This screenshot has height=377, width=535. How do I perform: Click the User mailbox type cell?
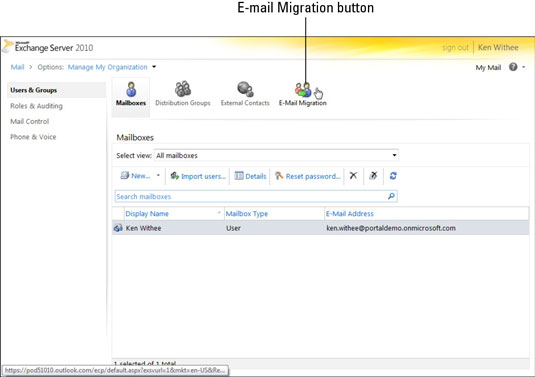233,228
